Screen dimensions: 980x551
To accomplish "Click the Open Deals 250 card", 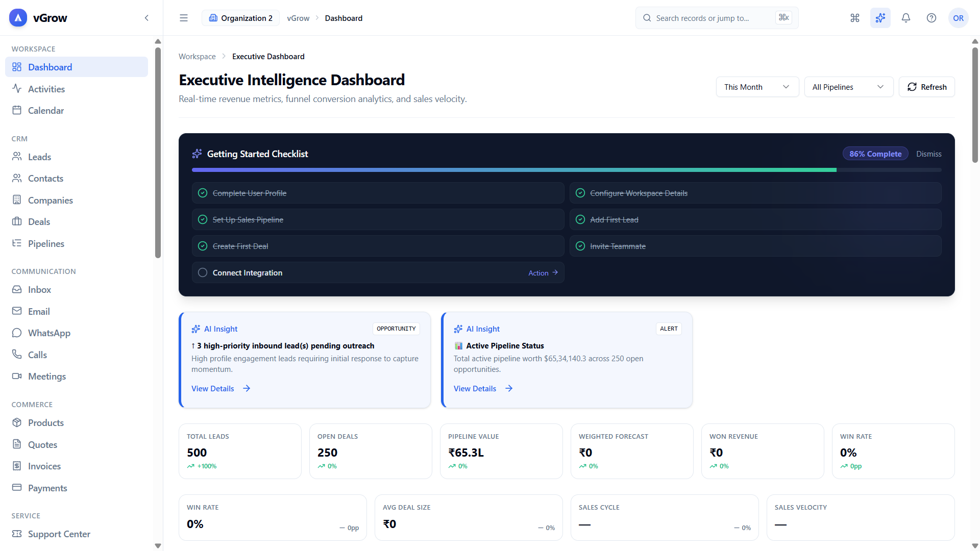I will coord(371,451).
